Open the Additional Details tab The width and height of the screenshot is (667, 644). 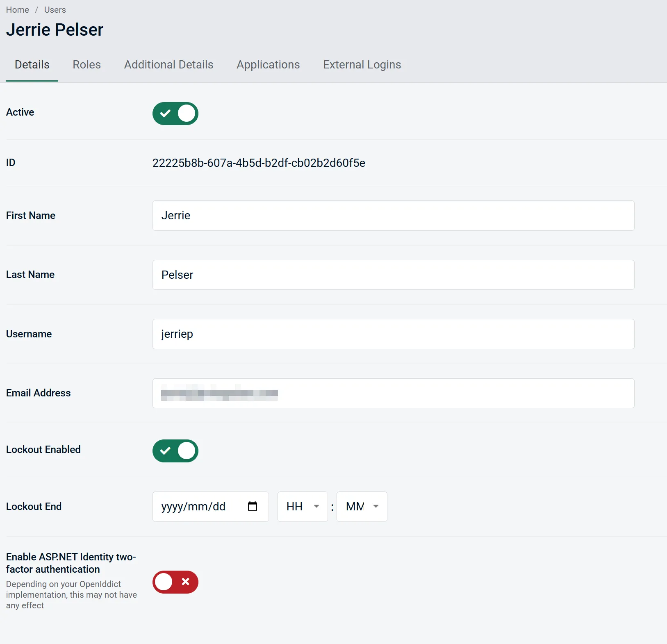point(168,64)
